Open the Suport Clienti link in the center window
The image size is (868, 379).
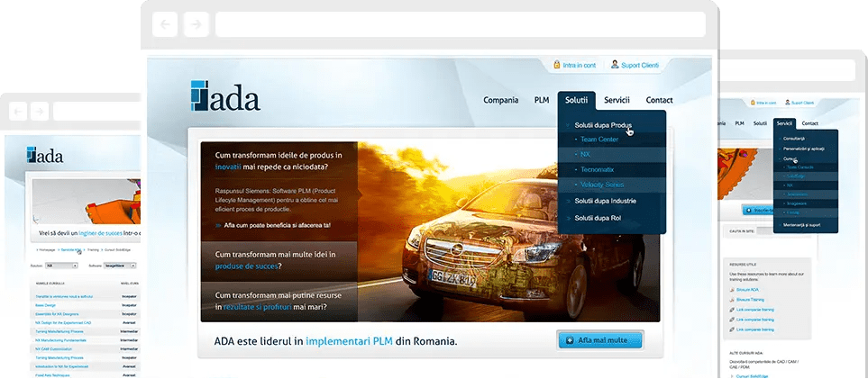[640, 66]
